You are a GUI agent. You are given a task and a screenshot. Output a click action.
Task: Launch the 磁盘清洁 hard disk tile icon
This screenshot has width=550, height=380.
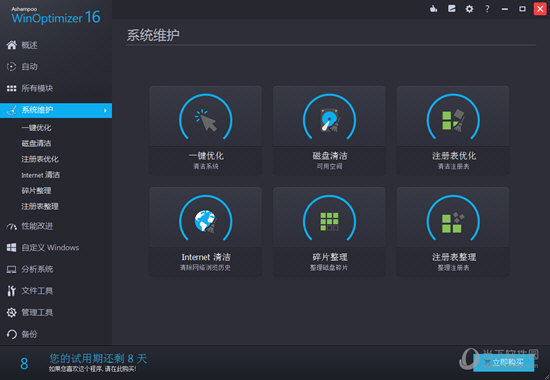point(330,120)
